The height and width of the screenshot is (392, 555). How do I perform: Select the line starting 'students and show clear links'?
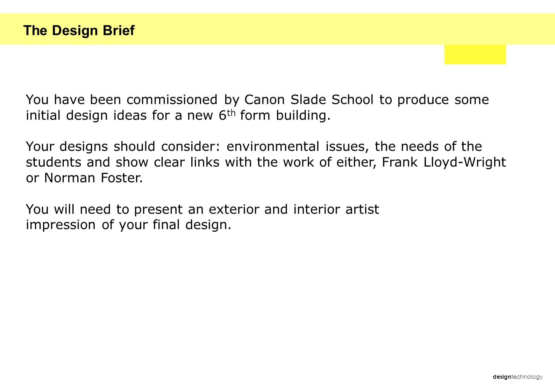[266, 162]
